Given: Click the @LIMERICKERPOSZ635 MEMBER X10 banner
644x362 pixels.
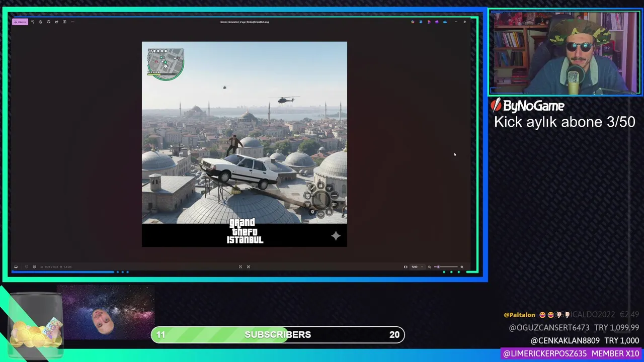Looking at the screenshot, I should [571, 354].
